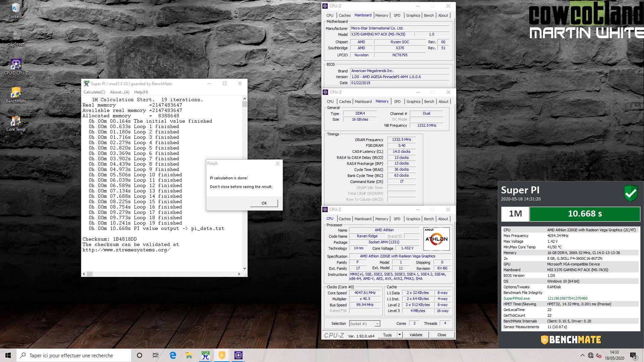Click the CPU-Z icon in the Mainboard window title
Image resolution: width=644 pixels, height=362 pixels.
click(325, 6)
